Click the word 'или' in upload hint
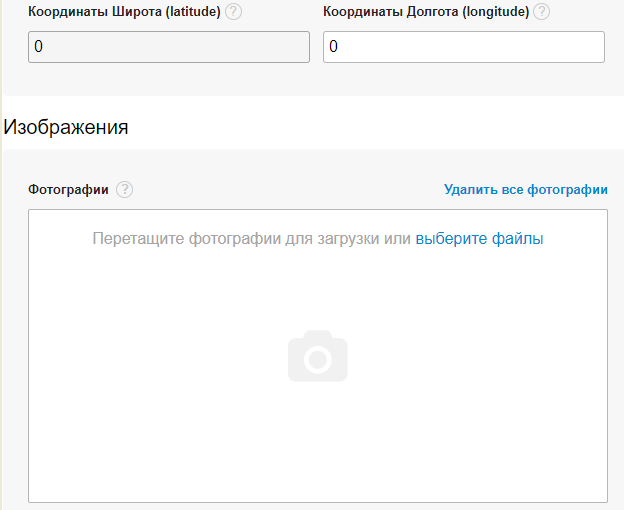The image size is (624, 510). 398,239
